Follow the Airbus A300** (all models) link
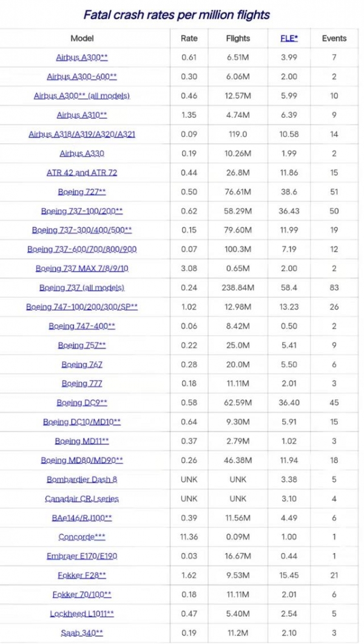This screenshot has height=644, width=364. tap(82, 96)
